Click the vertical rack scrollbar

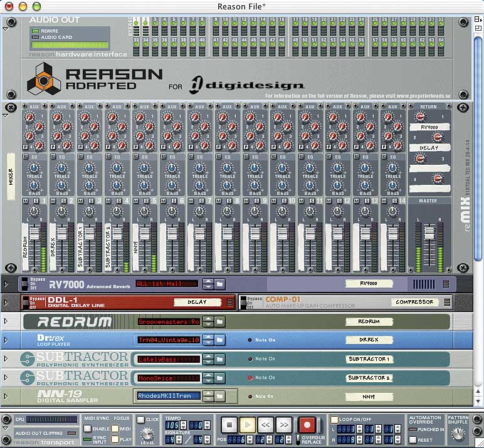478,148
